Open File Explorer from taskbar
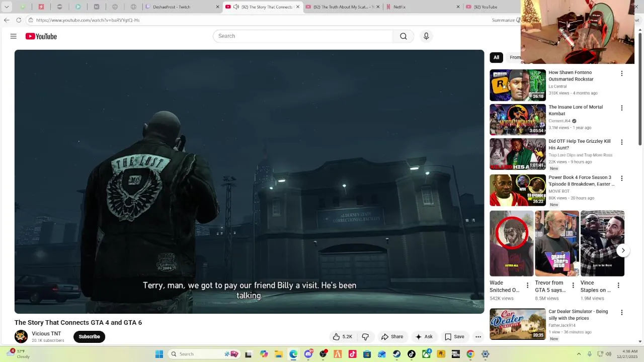Image resolution: width=644 pixels, height=362 pixels. (x=278, y=354)
